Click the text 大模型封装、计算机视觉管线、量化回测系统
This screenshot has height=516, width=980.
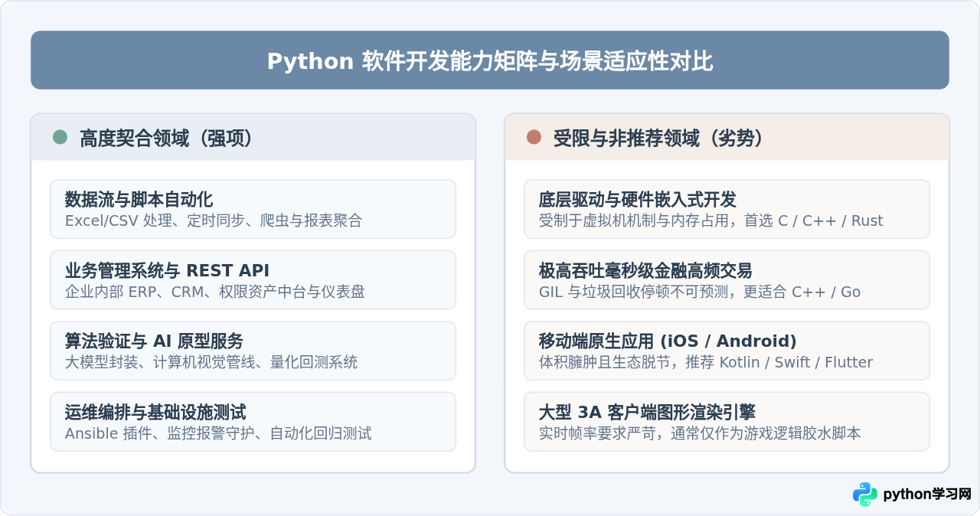point(211,363)
